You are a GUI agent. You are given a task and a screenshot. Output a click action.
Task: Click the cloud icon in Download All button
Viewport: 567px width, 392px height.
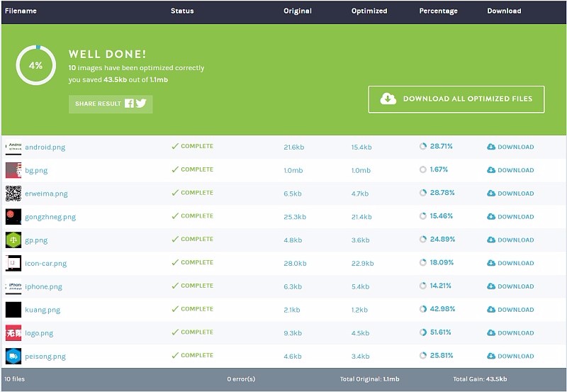click(388, 99)
